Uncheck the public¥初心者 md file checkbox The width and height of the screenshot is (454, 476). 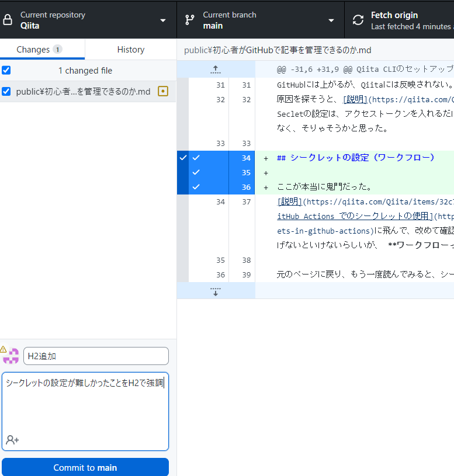click(6, 91)
